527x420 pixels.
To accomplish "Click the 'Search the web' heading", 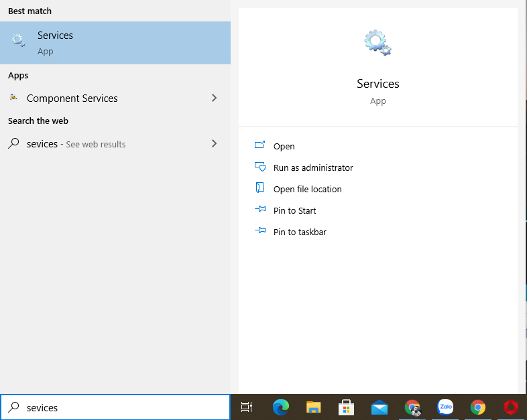I will [38, 121].
